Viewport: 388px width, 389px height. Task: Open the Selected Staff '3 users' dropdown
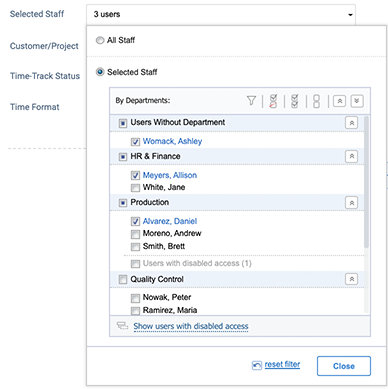(221, 14)
